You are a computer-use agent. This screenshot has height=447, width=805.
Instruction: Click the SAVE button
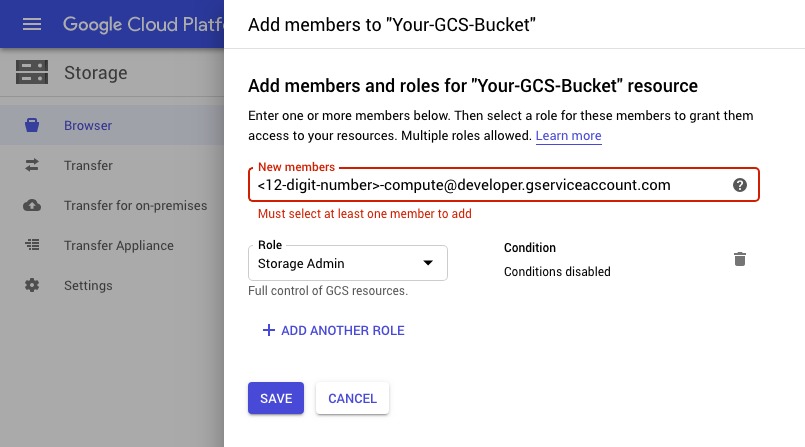[276, 398]
